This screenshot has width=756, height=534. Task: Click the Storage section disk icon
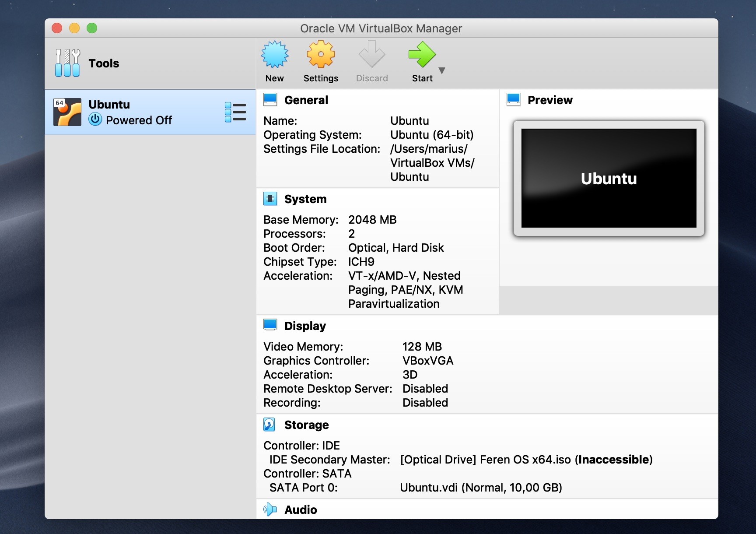pos(270,425)
